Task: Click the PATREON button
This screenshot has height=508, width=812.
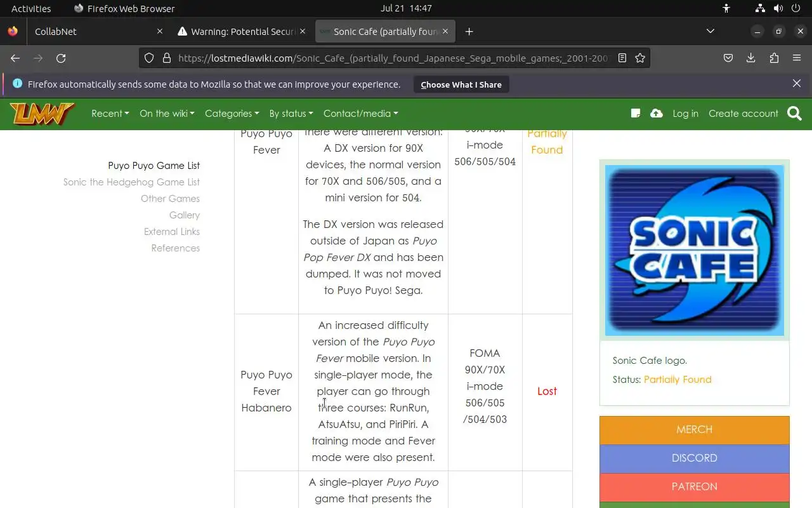Action: coord(694,487)
